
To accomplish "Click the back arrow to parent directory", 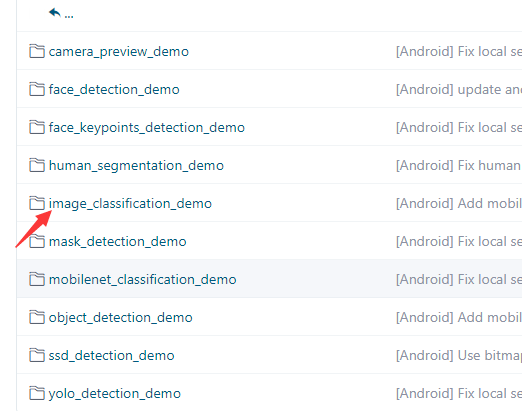I will tap(55, 13).
